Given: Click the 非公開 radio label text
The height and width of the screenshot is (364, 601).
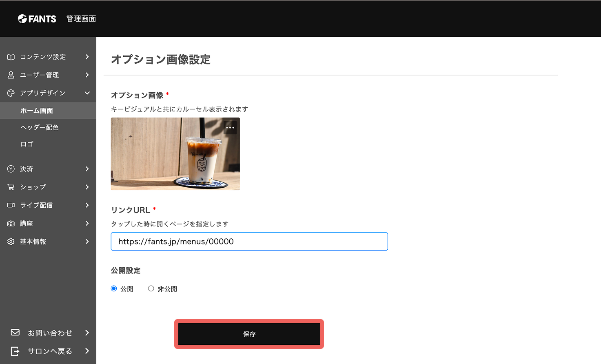Looking at the screenshot, I should 167,289.
